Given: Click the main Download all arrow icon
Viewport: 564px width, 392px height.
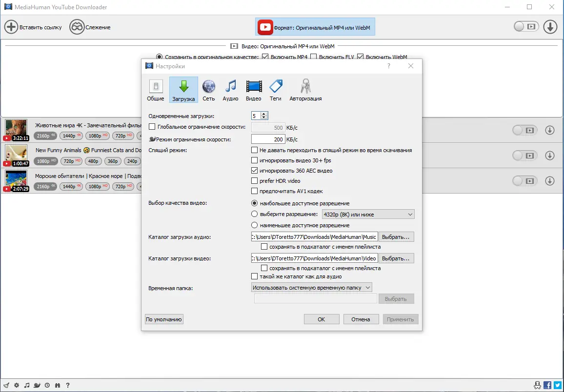Looking at the screenshot, I should click(550, 27).
